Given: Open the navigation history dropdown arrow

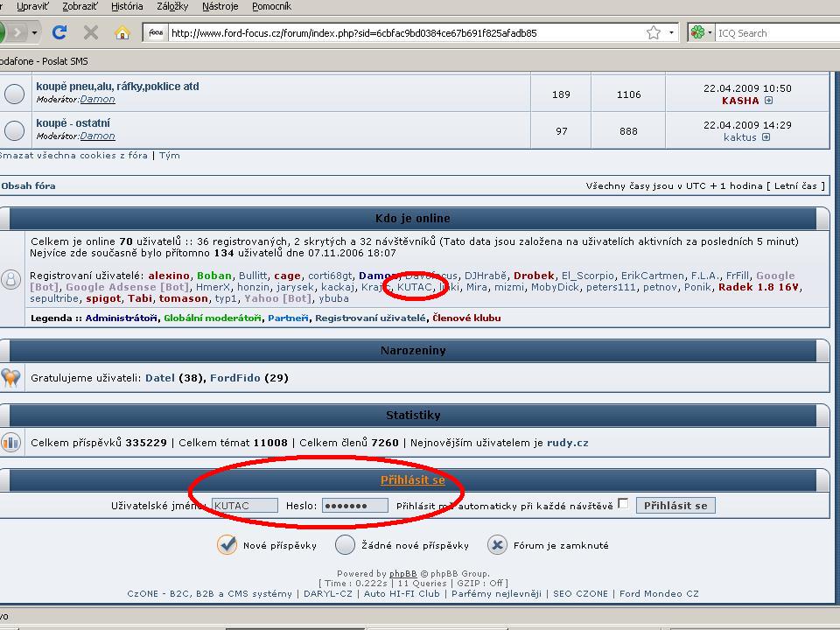Looking at the screenshot, I should tap(35, 33).
